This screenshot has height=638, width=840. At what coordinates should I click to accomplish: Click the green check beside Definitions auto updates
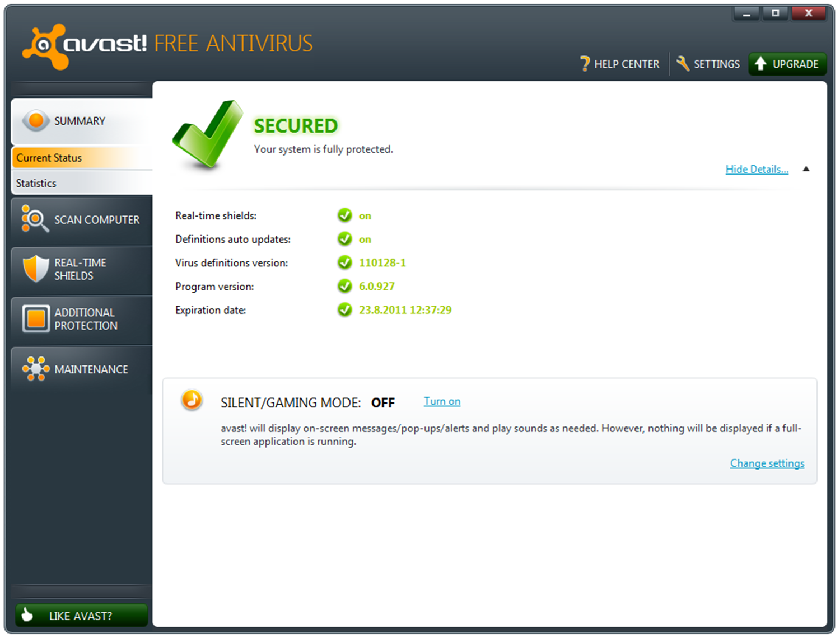pos(344,239)
